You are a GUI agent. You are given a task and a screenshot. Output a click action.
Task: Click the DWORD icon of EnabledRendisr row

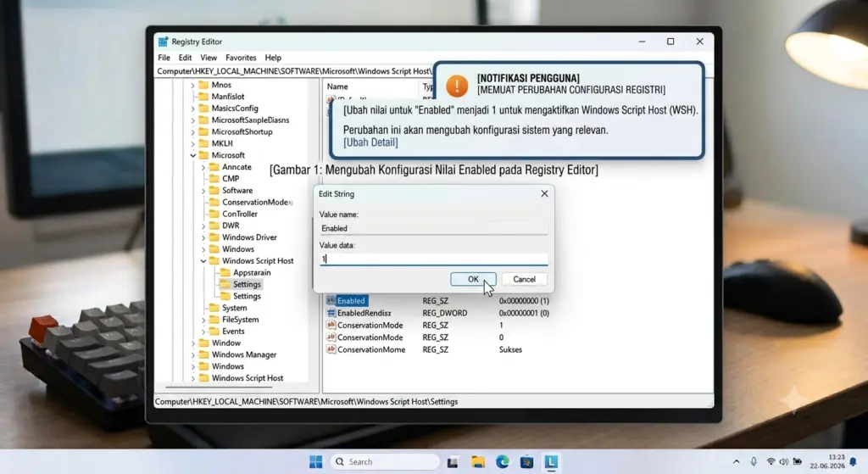click(331, 313)
